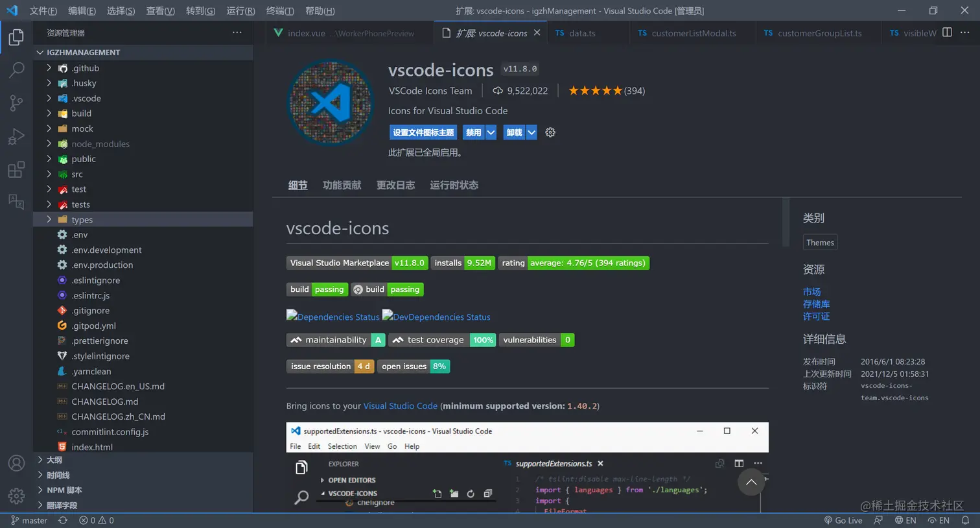Image resolution: width=980 pixels, height=528 pixels.
Task: Open the .eslintrc.js file
Action: click(x=143, y=295)
